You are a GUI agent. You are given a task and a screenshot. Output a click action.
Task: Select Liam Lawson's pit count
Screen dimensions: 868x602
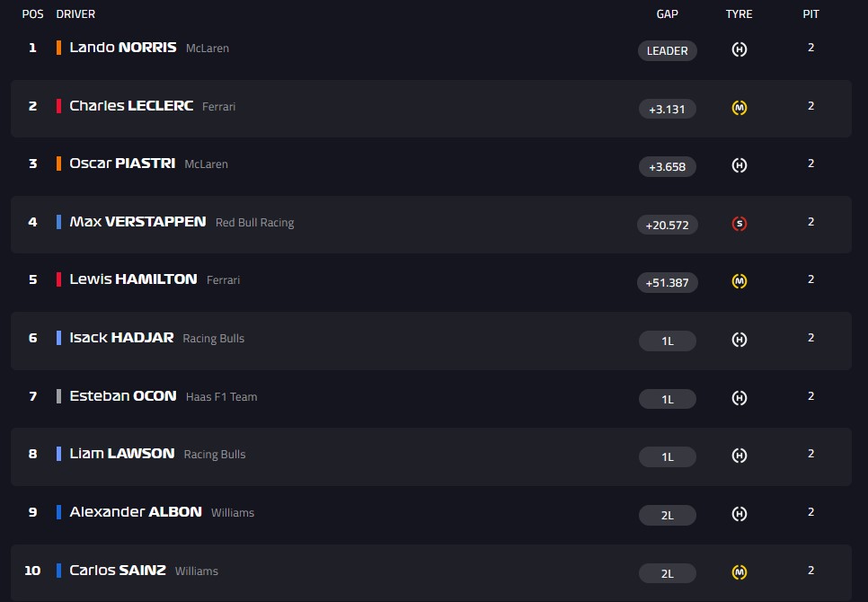(x=811, y=454)
